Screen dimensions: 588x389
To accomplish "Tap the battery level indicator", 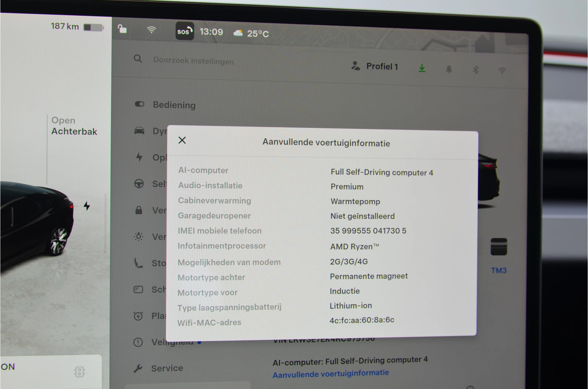I will point(94,28).
